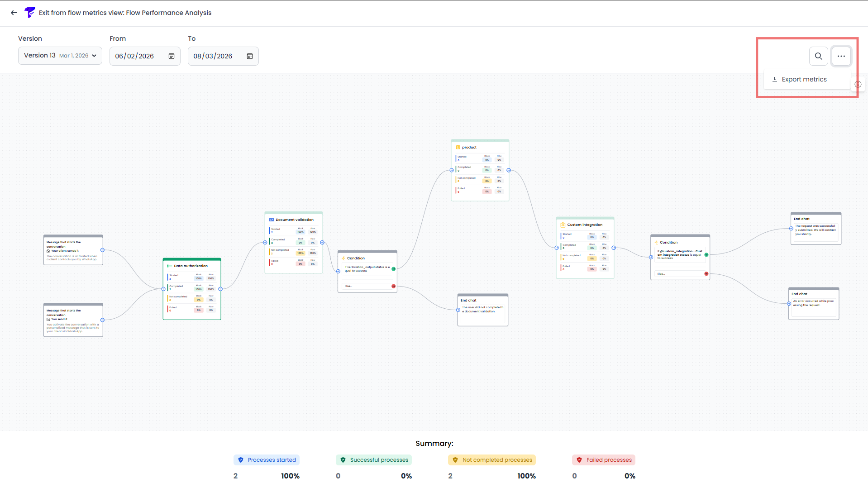Click the yellow branch icon on the Condition node
The width and height of the screenshot is (868, 488).
(x=343, y=258)
